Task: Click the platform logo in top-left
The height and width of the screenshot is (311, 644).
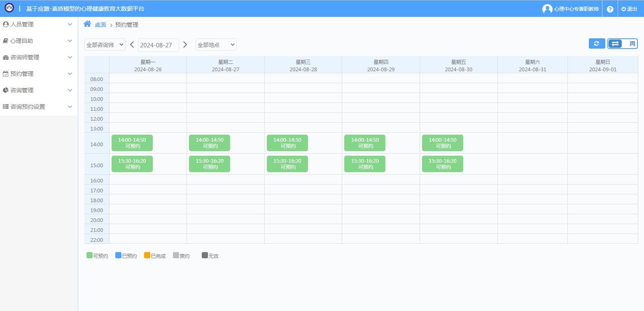Action: (9, 8)
